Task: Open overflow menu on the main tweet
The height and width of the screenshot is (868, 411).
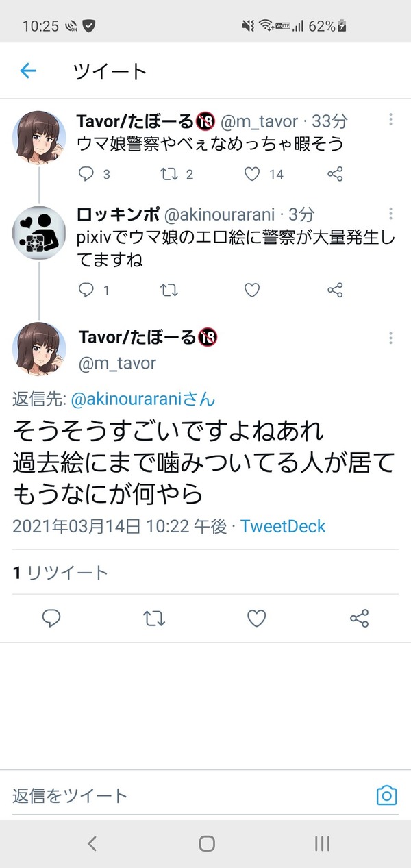Action: [x=390, y=338]
